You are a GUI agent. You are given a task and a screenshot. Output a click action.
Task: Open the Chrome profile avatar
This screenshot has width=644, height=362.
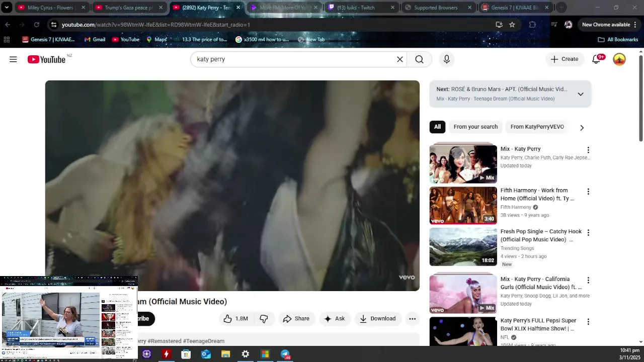(x=569, y=25)
